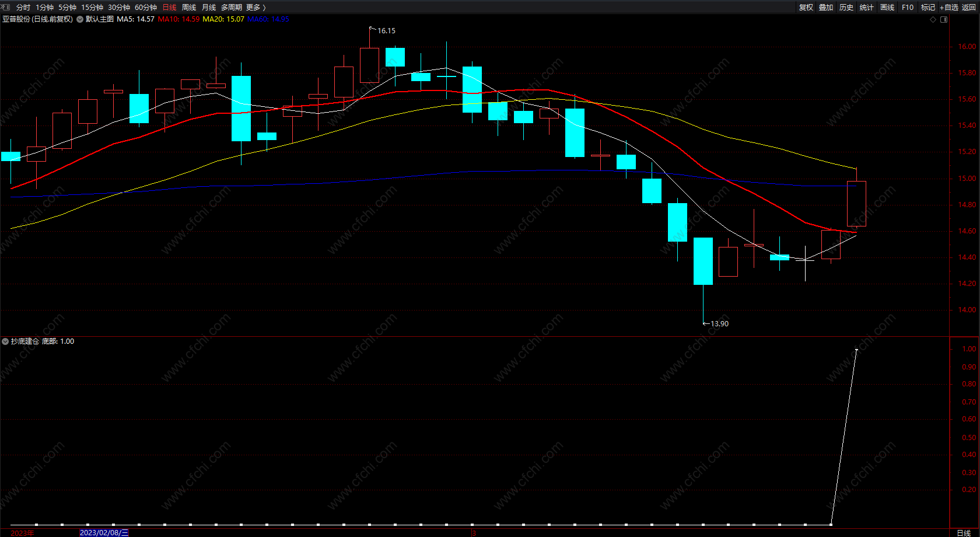Click the 0.20 indicator axis label
This screenshot has height=537, width=980.
point(969,490)
